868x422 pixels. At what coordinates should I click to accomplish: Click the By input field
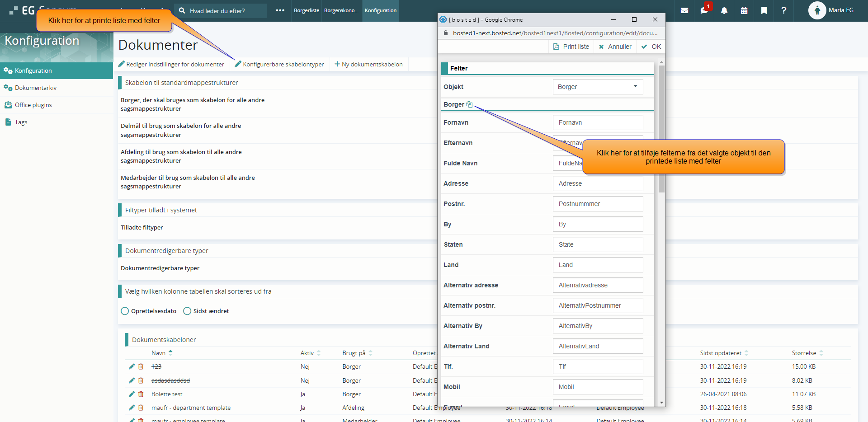598,224
